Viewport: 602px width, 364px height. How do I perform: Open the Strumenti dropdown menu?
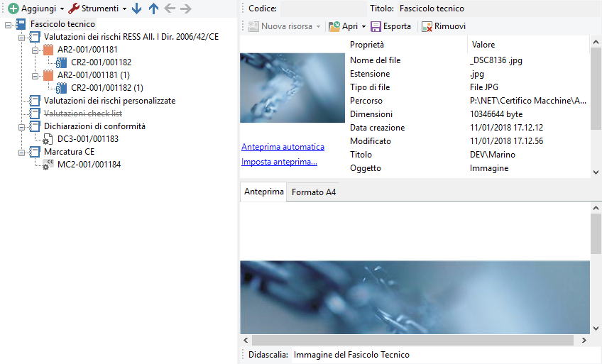pos(124,9)
